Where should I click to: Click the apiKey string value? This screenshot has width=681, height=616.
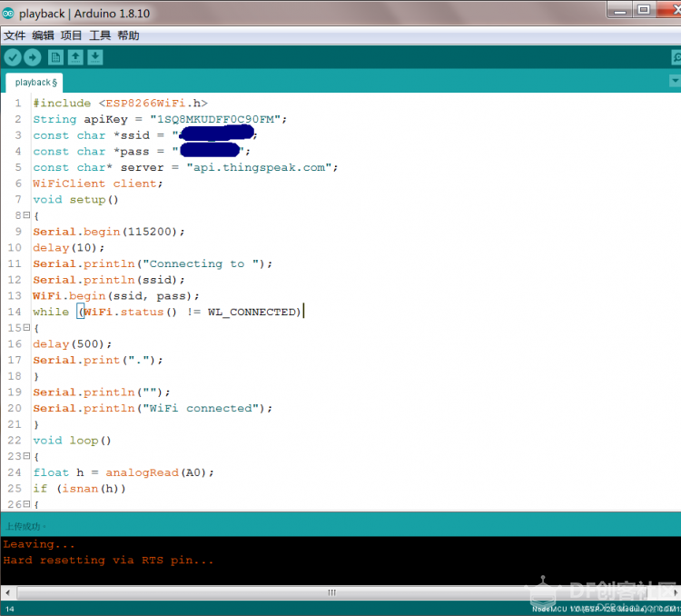pyautogui.click(x=215, y=119)
